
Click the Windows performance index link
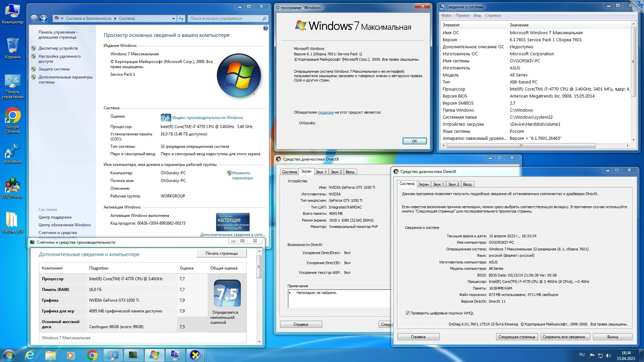click(207, 118)
